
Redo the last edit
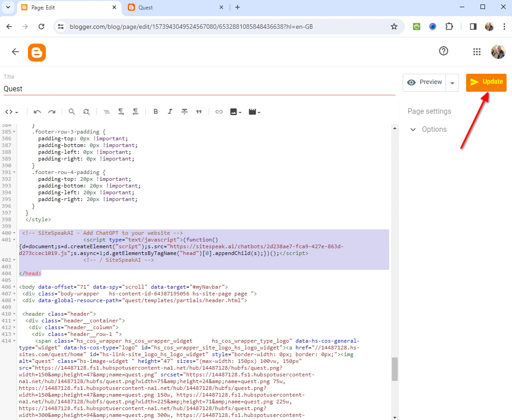pyautogui.click(x=52, y=112)
